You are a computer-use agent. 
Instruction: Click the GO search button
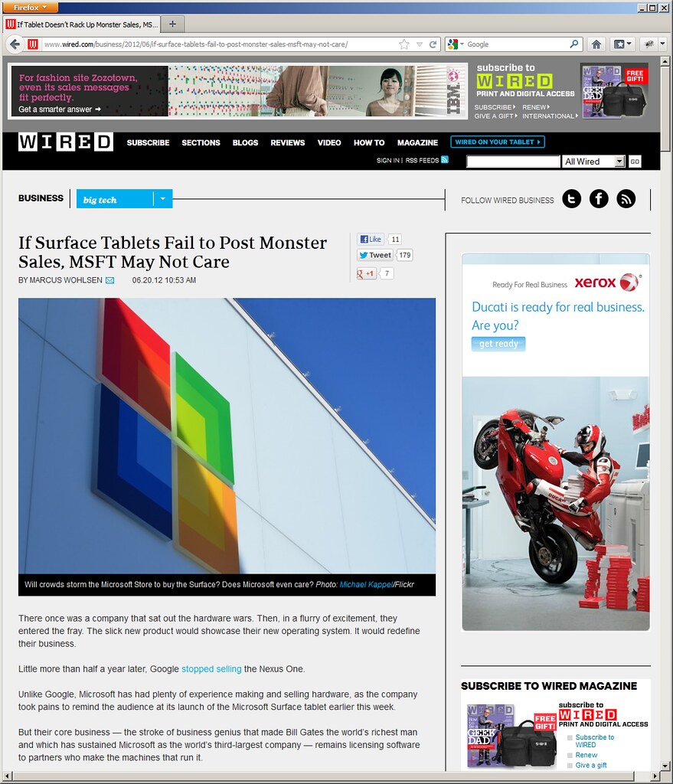635,162
